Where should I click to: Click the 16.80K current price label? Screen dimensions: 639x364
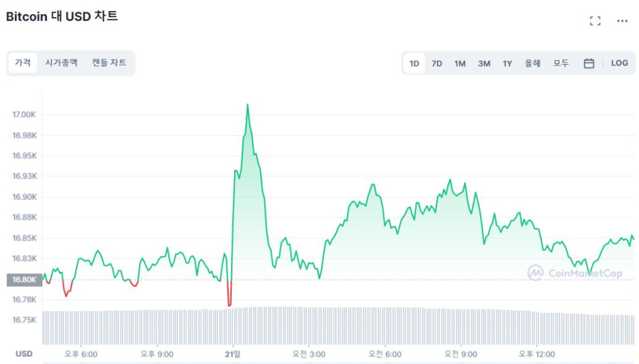coord(23,280)
